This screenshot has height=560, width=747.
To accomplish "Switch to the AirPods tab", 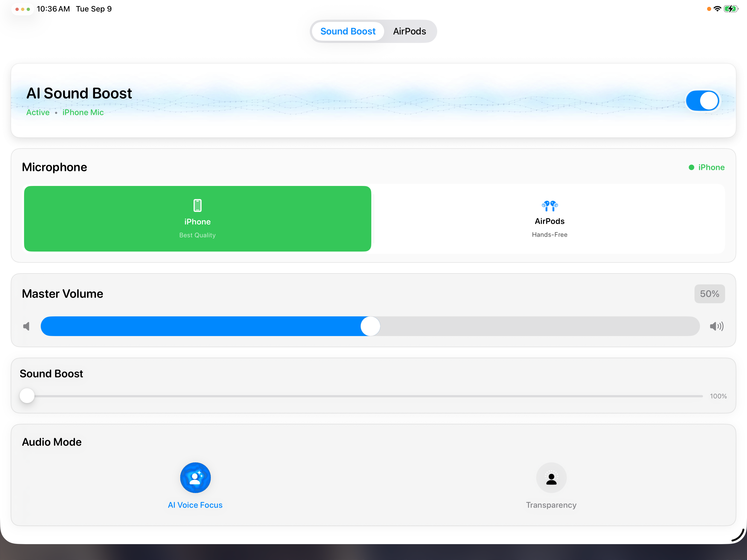I will pos(409,31).
